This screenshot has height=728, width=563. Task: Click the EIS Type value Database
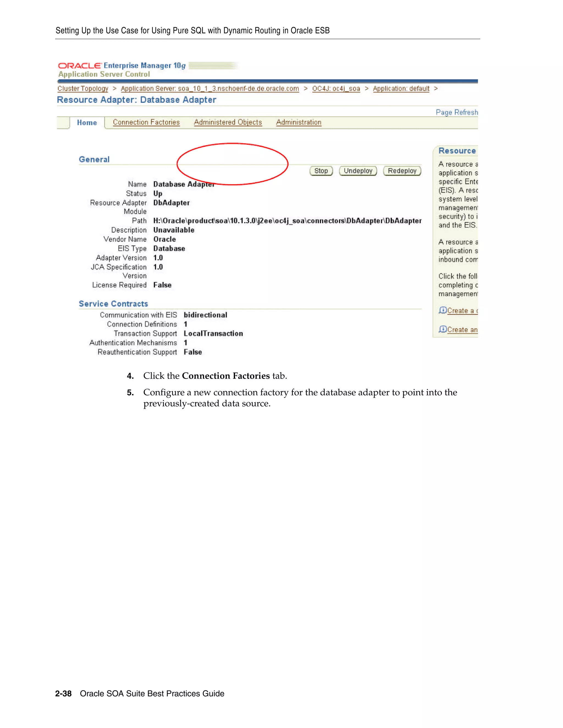[169, 249]
